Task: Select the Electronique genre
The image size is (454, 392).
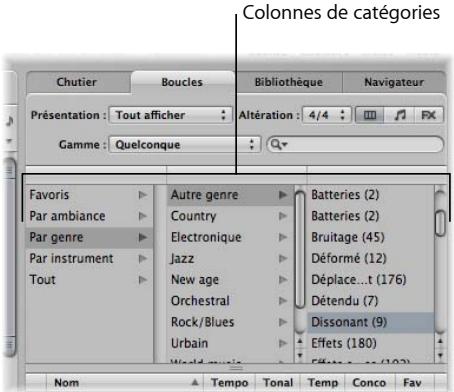Action: (x=230, y=237)
